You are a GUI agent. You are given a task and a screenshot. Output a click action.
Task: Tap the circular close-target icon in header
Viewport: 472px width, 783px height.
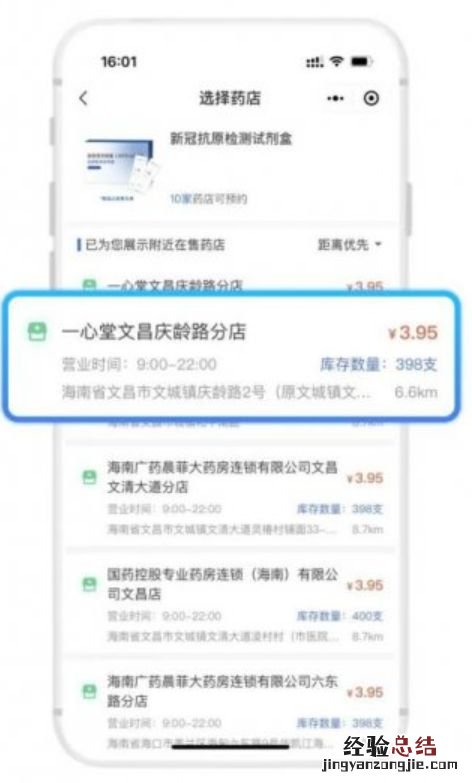click(371, 98)
